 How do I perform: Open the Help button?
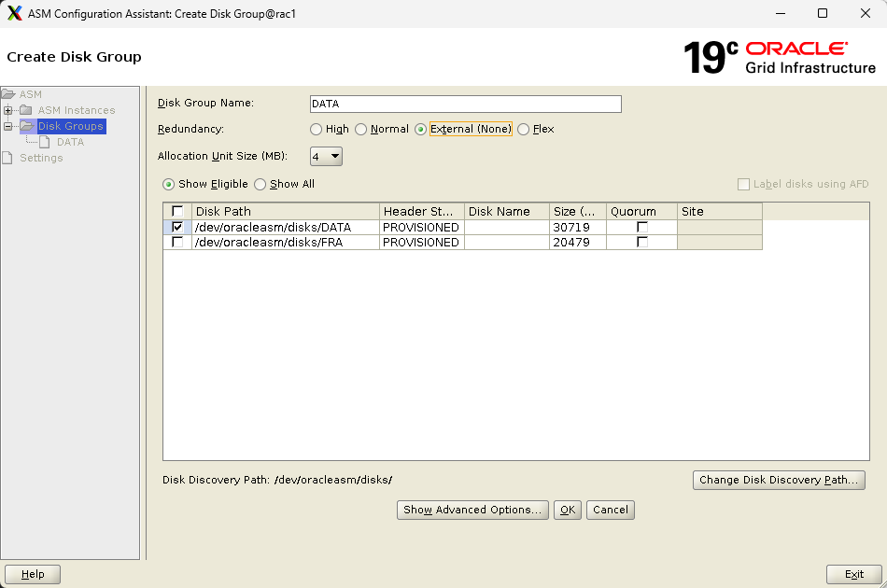[33, 574]
